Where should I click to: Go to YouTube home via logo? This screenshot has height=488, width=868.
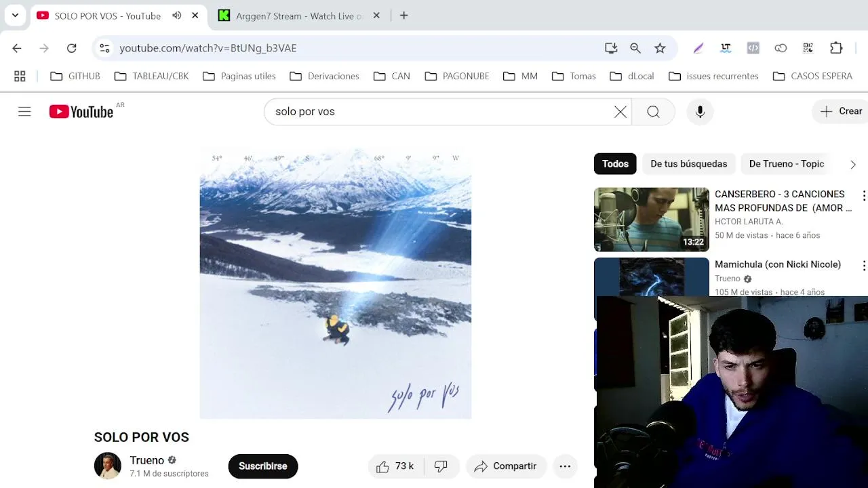click(81, 112)
